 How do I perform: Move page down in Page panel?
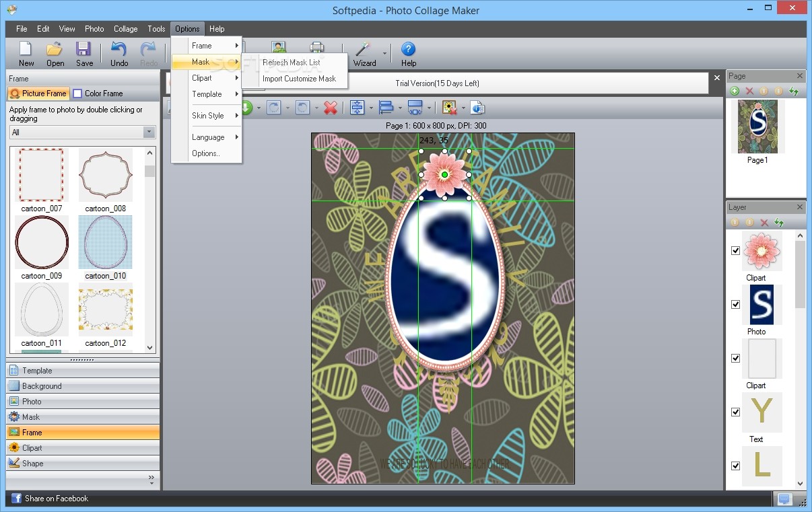point(779,91)
